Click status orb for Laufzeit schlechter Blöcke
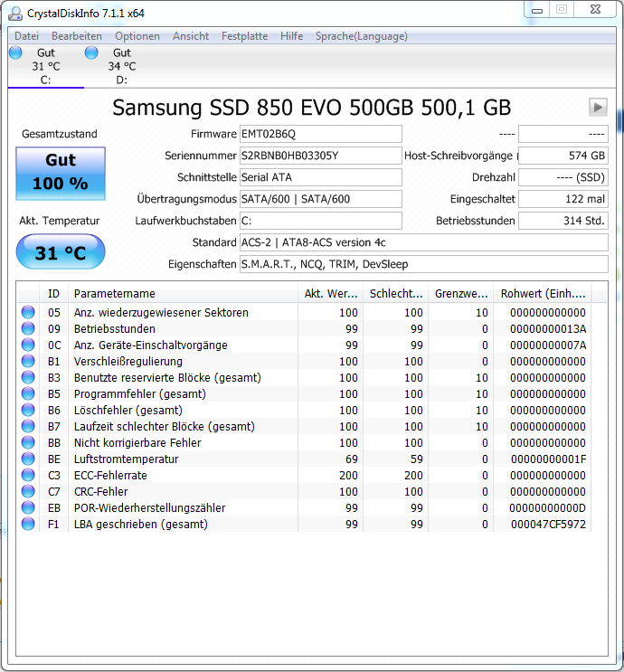This screenshot has height=672, width=624. (x=28, y=426)
